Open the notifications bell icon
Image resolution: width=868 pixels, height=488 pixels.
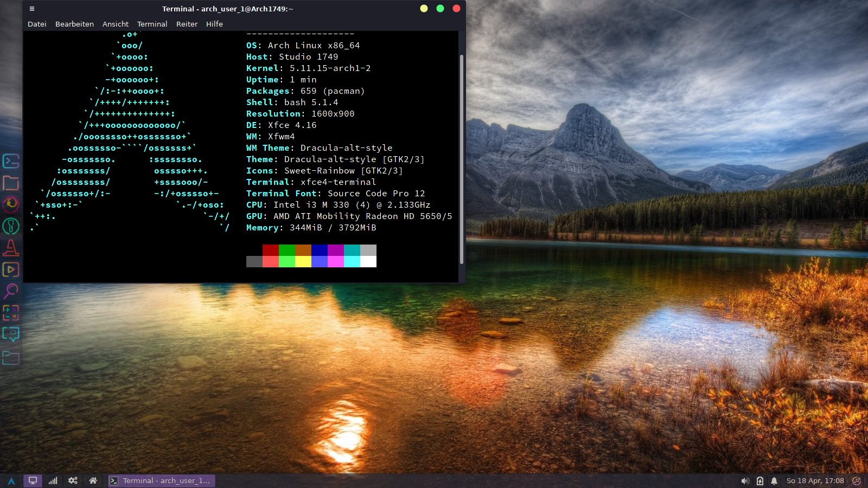pos(774,481)
